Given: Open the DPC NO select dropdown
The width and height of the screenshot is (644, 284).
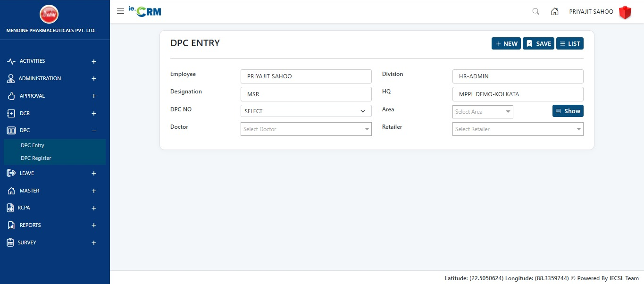Looking at the screenshot, I should pos(306,111).
